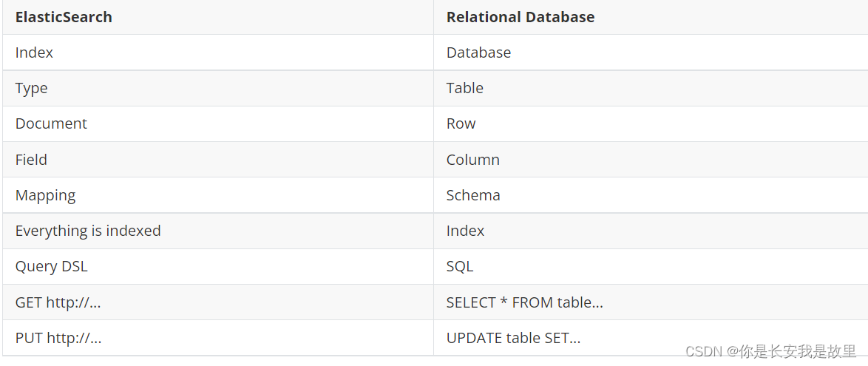
Task: Click the Relational Database column header
Action: [520, 17]
